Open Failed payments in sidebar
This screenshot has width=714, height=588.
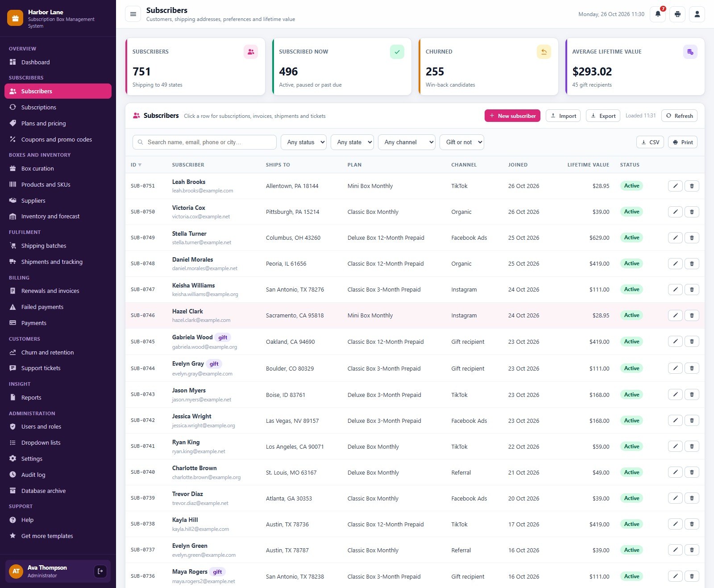58,307
